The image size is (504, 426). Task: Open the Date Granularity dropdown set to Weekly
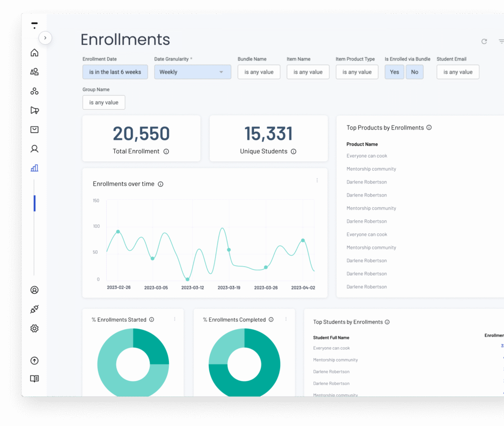(x=192, y=72)
